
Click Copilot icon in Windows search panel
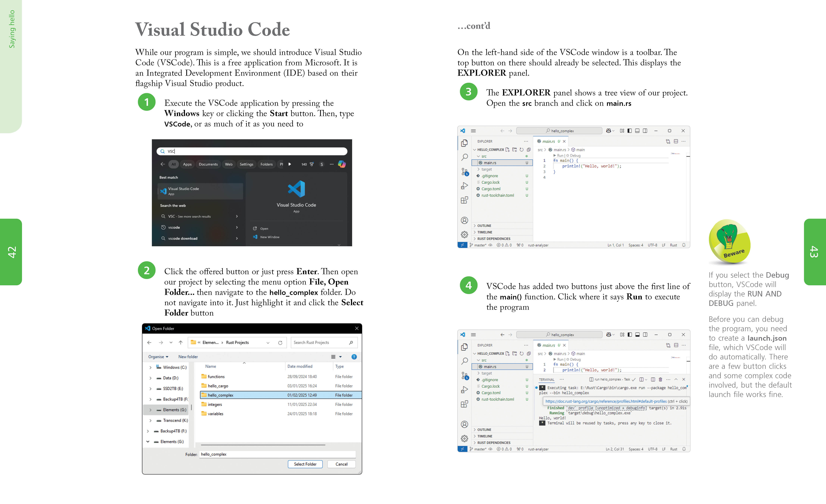coord(342,164)
